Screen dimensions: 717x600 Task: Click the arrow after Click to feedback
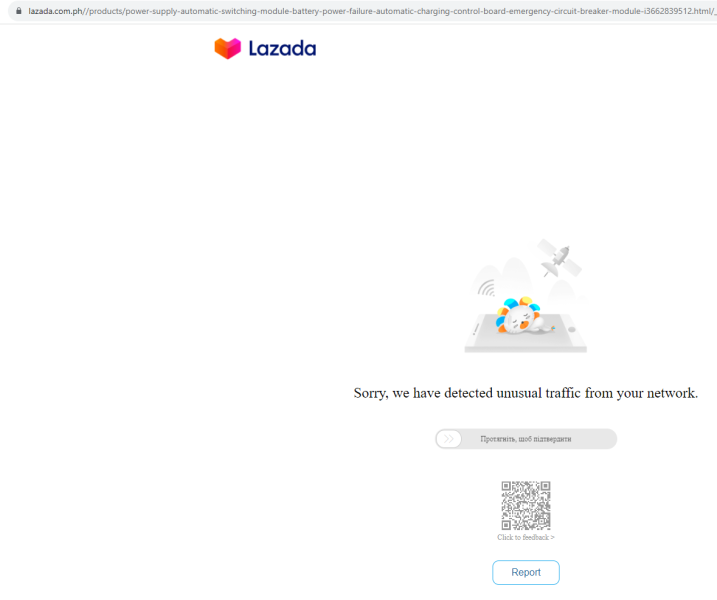click(552, 538)
